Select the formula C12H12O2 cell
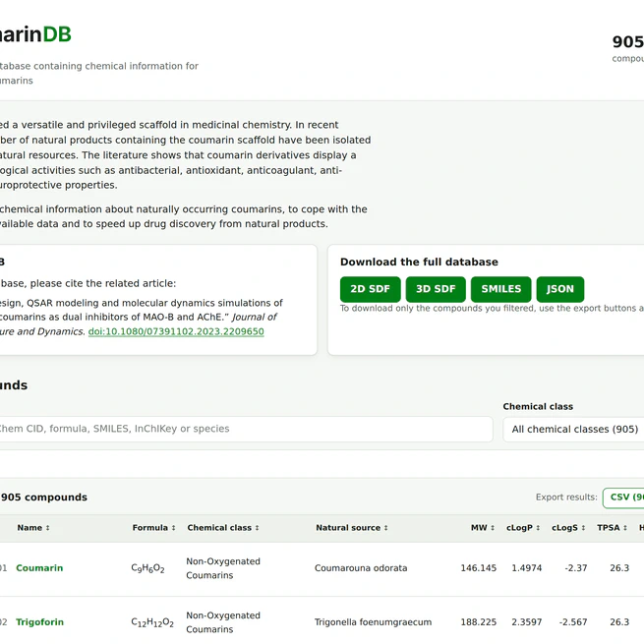The width and height of the screenshot is (644, 644). coord(152,622)
